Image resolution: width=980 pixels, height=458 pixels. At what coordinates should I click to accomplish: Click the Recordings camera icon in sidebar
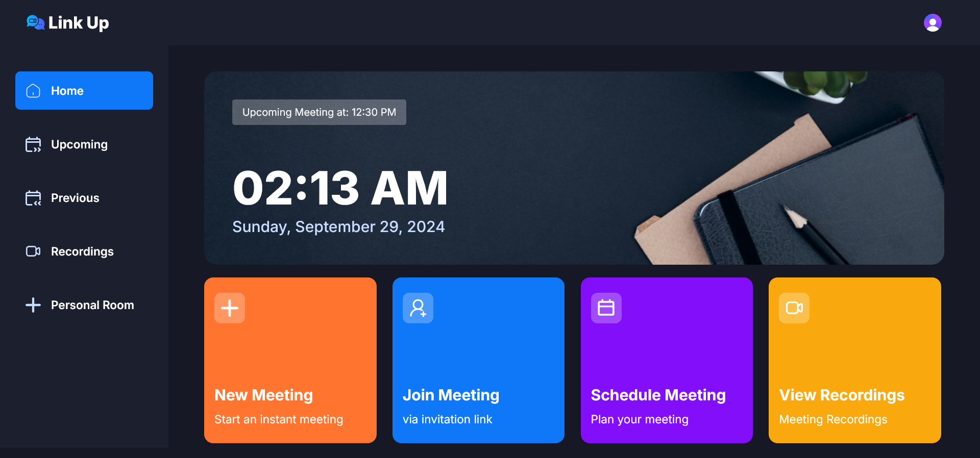33,251
